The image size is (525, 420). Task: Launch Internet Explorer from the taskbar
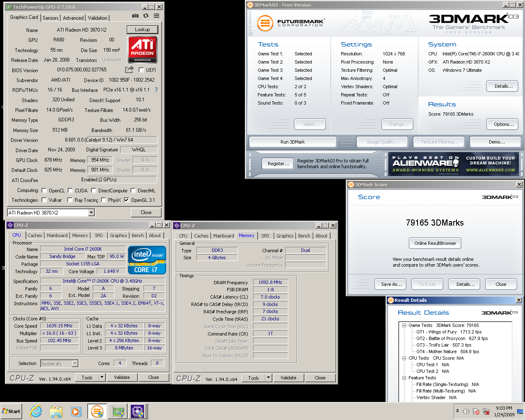pyautogui.click(x=36, y=411)
